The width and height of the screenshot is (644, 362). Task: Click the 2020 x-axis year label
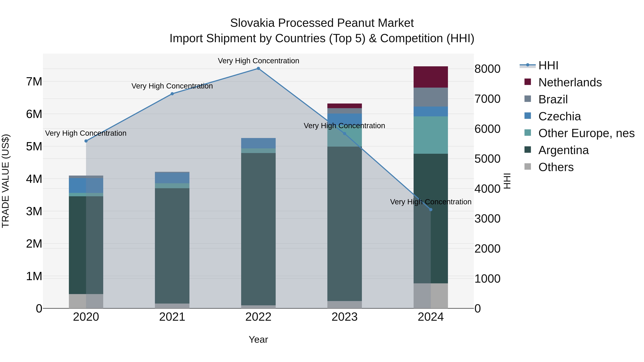tap(86, 317)
